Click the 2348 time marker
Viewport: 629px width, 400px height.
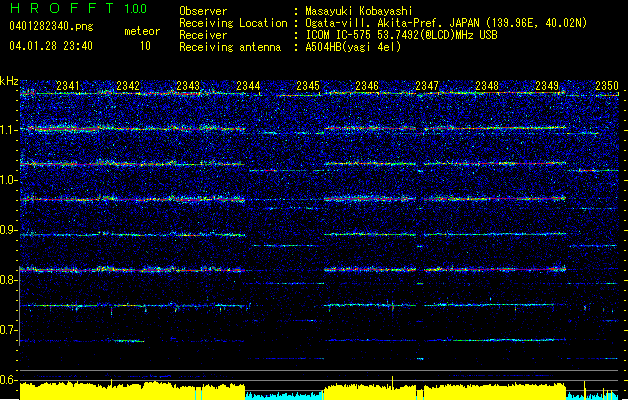coord(487,86)
